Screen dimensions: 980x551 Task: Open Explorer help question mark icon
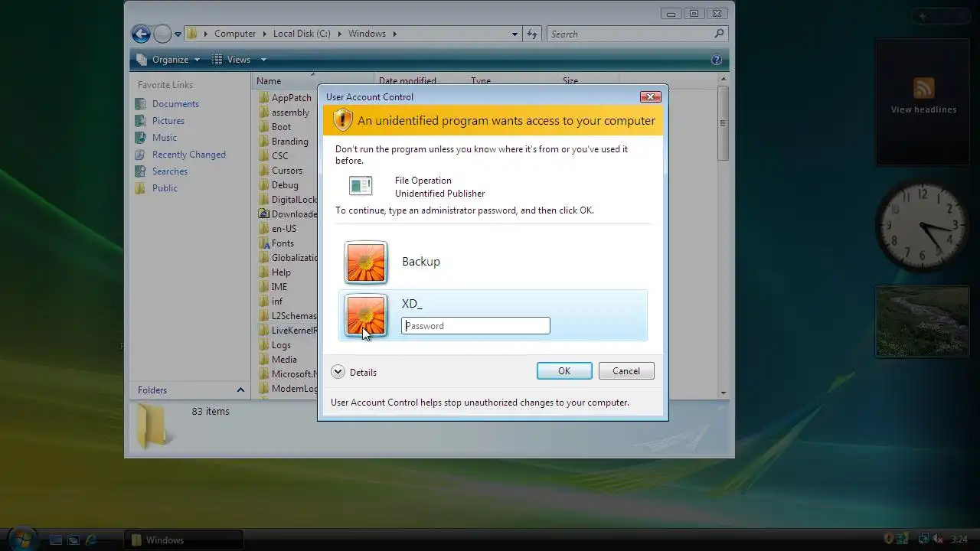717,60
